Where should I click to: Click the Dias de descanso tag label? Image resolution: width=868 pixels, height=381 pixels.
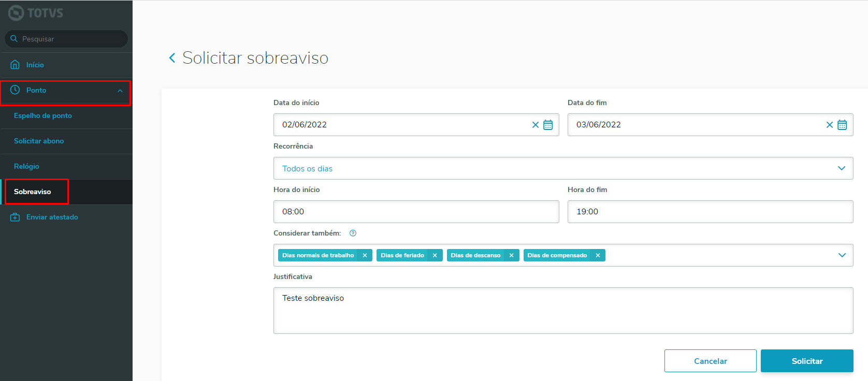tap(475, 255)
